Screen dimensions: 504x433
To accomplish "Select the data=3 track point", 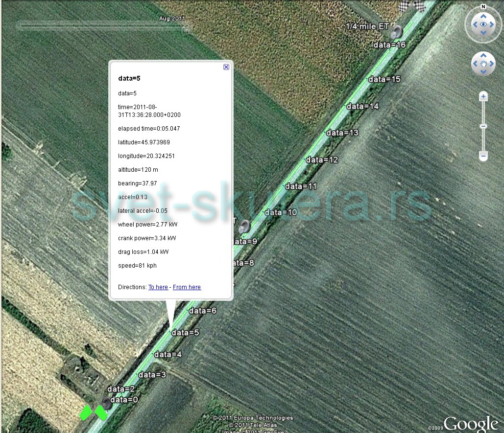I will [x=152, y=375].
